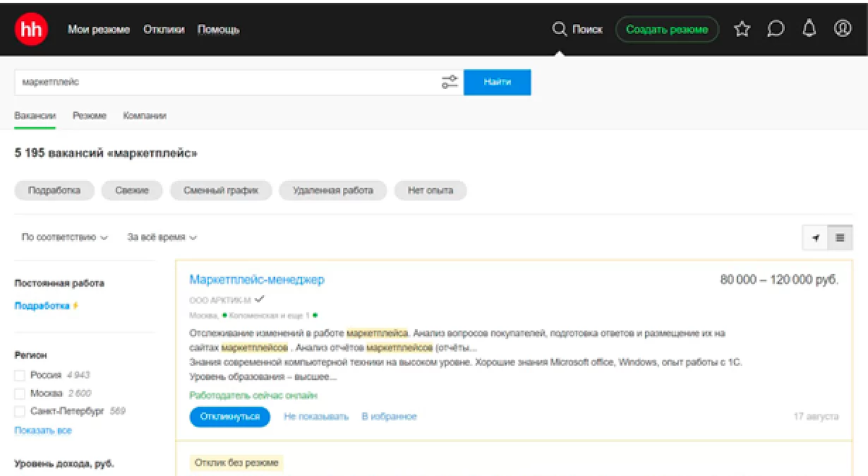The image size is (868, 476).
Task: Click Показать все regions link
Action: click(43, 430)
